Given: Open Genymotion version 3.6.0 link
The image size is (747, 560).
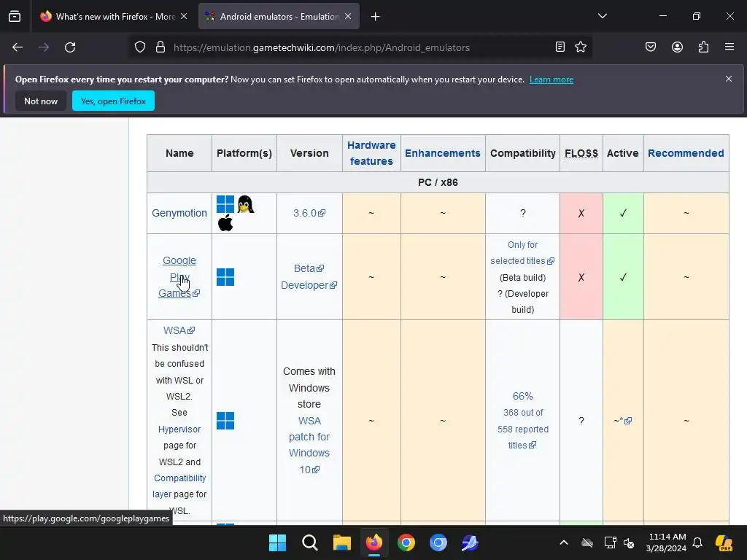Looking at the screenshot, I should click(309, 213).
